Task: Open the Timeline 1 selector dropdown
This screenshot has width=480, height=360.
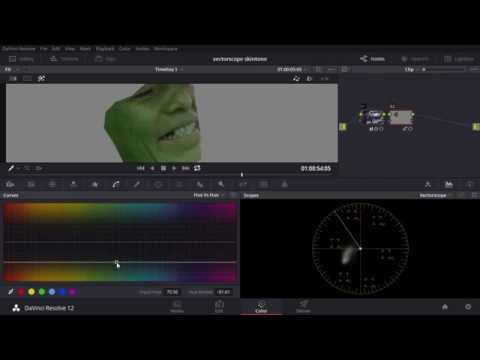Action: pyautogui.click(x=169, y=69)
